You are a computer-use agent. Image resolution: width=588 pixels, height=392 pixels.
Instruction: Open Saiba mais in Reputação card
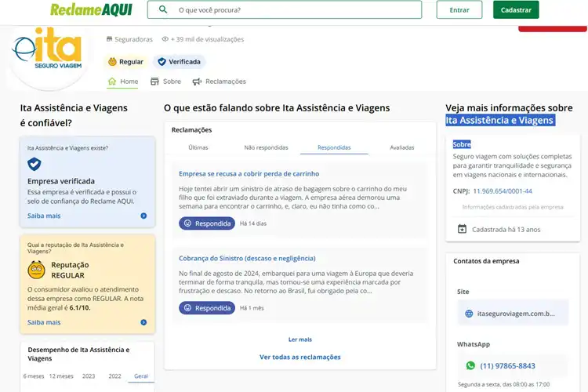pos(44,322)
